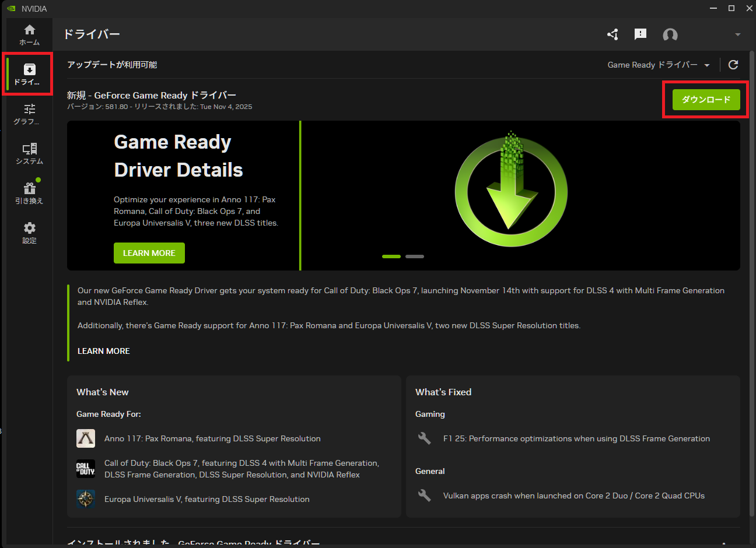Screen dimensions: 756x548
Task: Click the Europa Universalis V icon
Action: [x=86, y=499]
